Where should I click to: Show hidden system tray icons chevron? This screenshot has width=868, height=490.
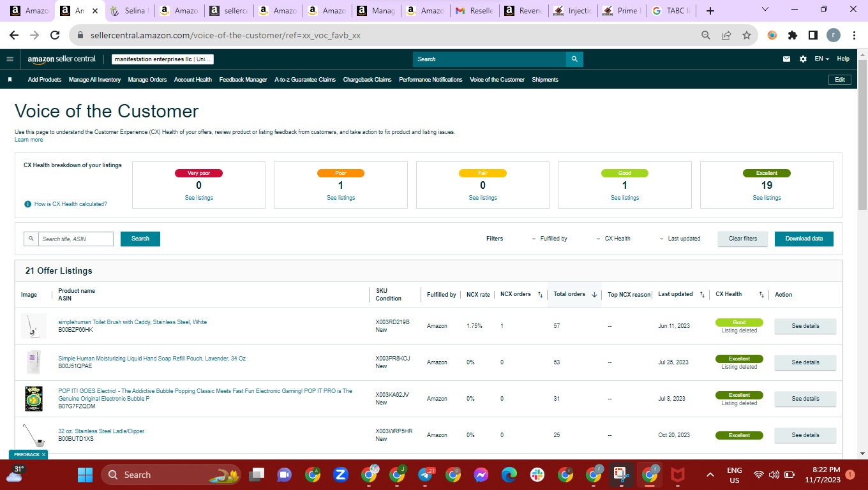710,475
